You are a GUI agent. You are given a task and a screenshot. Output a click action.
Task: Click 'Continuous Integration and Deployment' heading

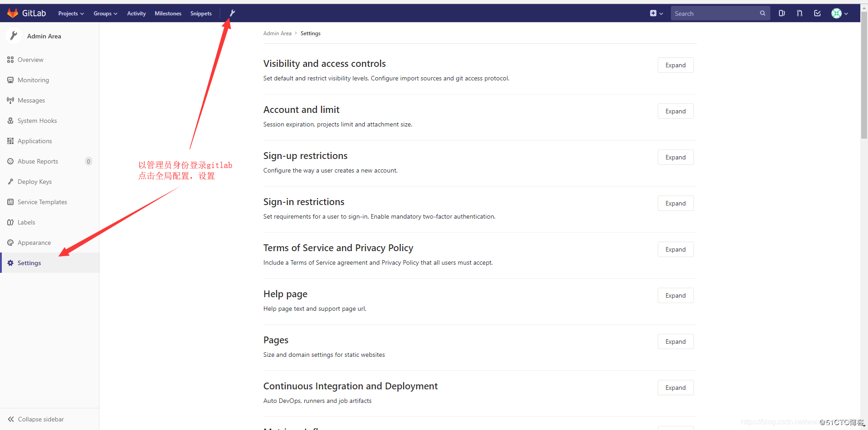pos(350,386)
